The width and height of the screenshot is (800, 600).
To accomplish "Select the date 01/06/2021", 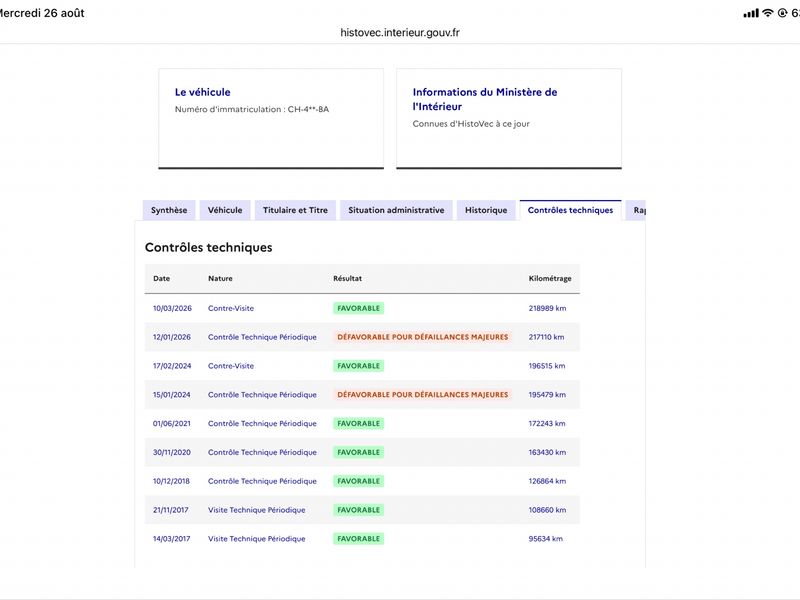I will tap(172, 423).
